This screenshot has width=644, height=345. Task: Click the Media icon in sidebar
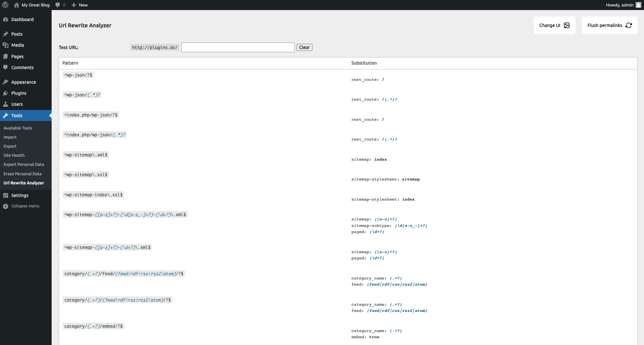[6, 45]
